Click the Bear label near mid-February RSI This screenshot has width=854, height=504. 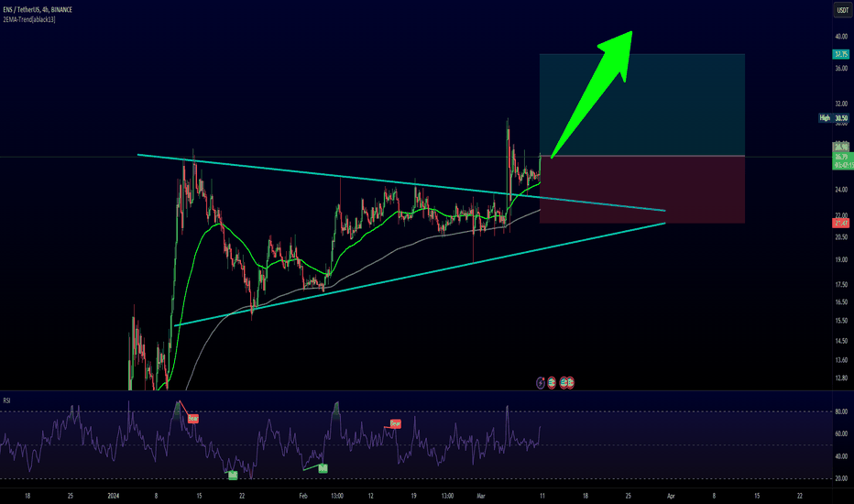[x=396, y=423]
